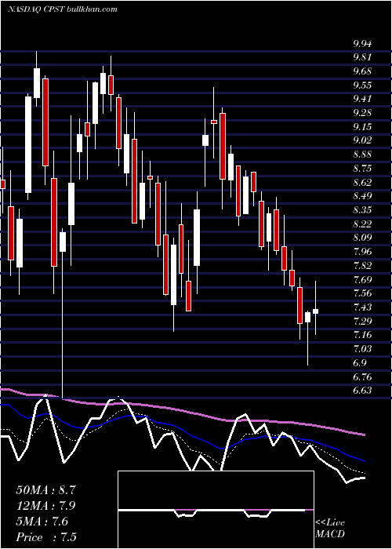Click the 9.81 price axis label
Screen dimensions: 392x549
tap(362, 57)
